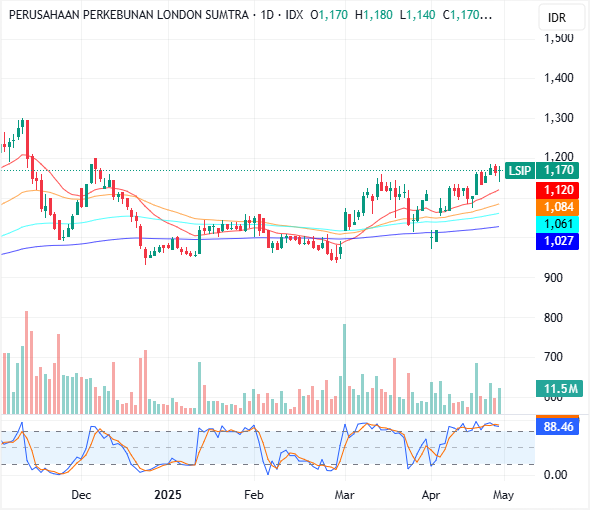Click the Mar time axis label
Viewport: 590px width, 512px height.
pos(344,495)
